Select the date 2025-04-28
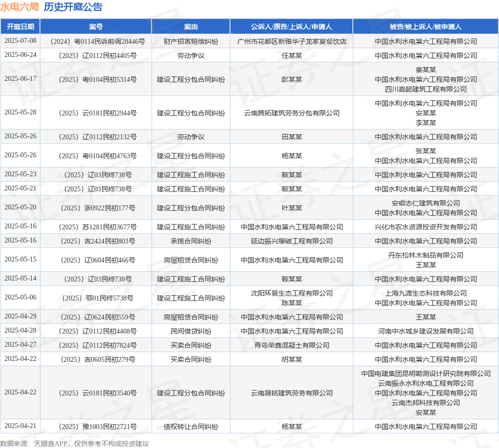Image resolution: width=499 pixels, height=448 pixels. click(x=20, y=331)
